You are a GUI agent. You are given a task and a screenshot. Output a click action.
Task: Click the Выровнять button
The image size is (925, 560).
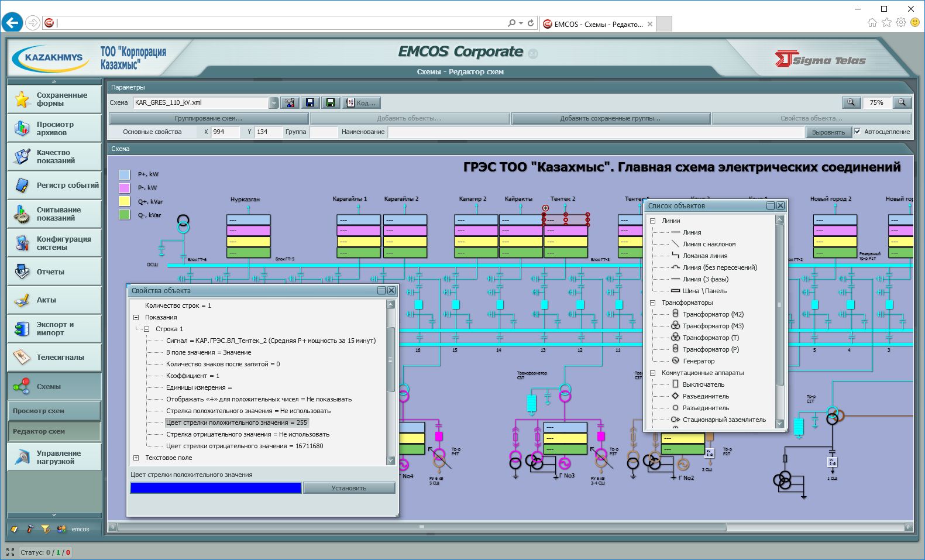click(x=828, y=132)
